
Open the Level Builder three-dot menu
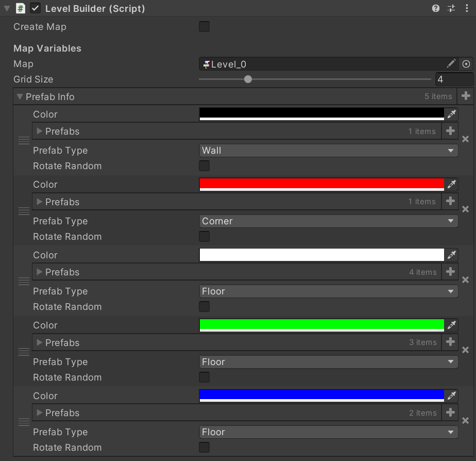click(x=468, y=8)
